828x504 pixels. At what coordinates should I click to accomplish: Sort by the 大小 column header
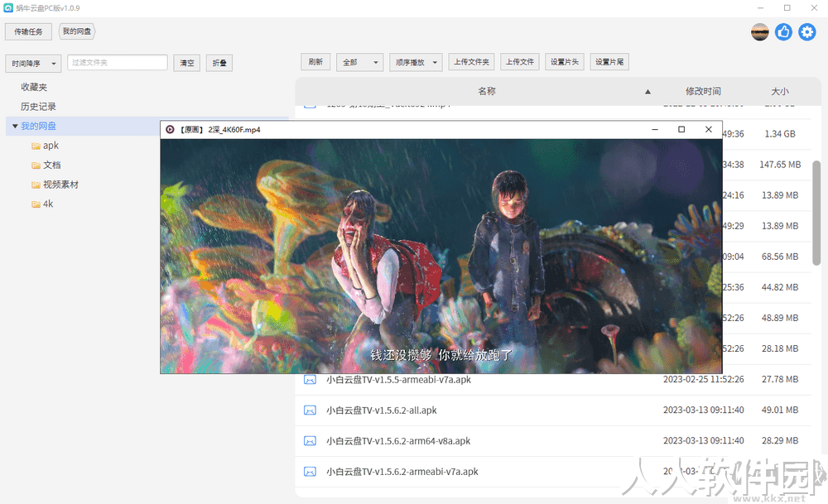coord(779,91)
